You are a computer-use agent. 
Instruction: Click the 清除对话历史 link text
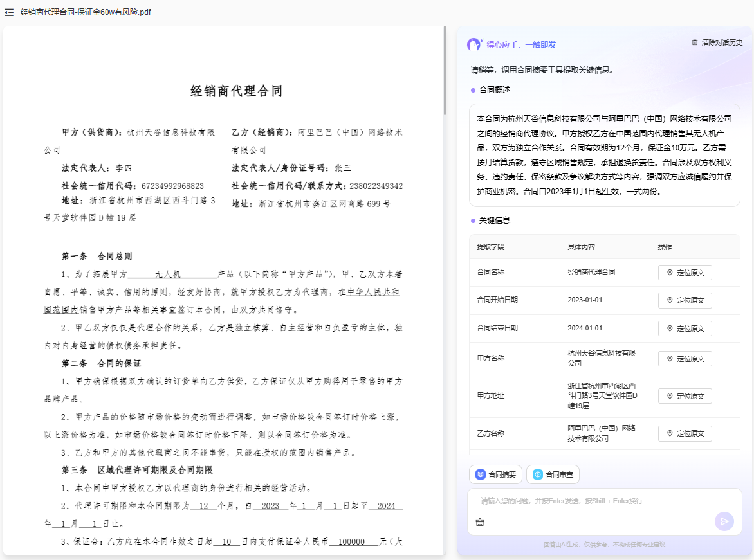pos(722,42)
